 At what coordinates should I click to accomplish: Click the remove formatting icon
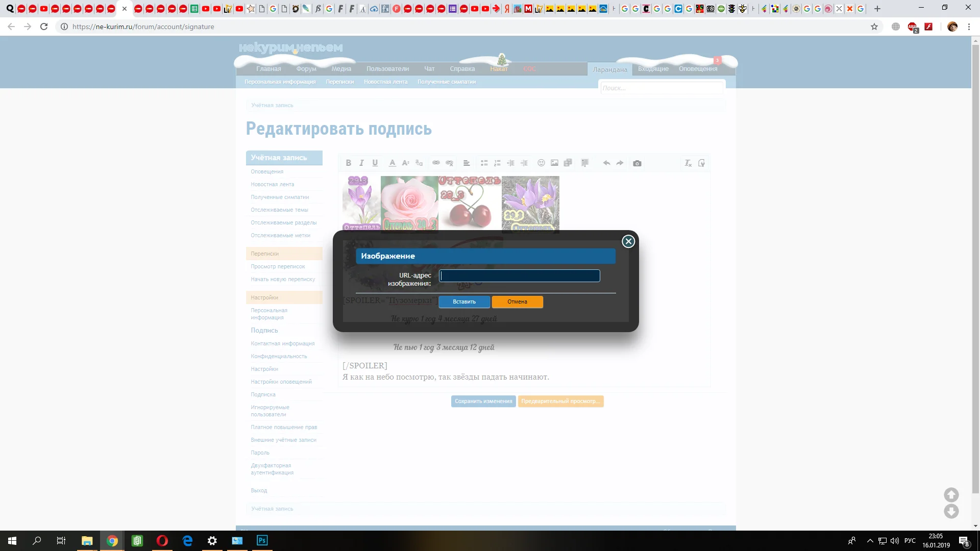(688, 163)
